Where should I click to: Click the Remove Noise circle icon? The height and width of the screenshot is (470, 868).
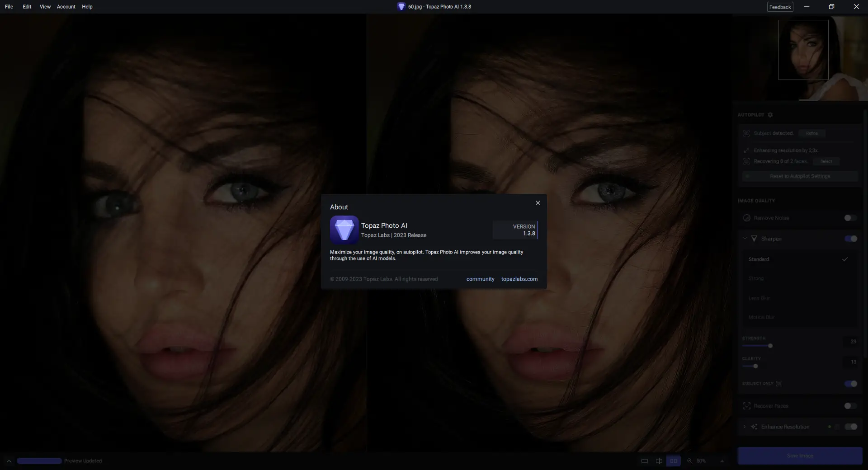click(747, 218)
